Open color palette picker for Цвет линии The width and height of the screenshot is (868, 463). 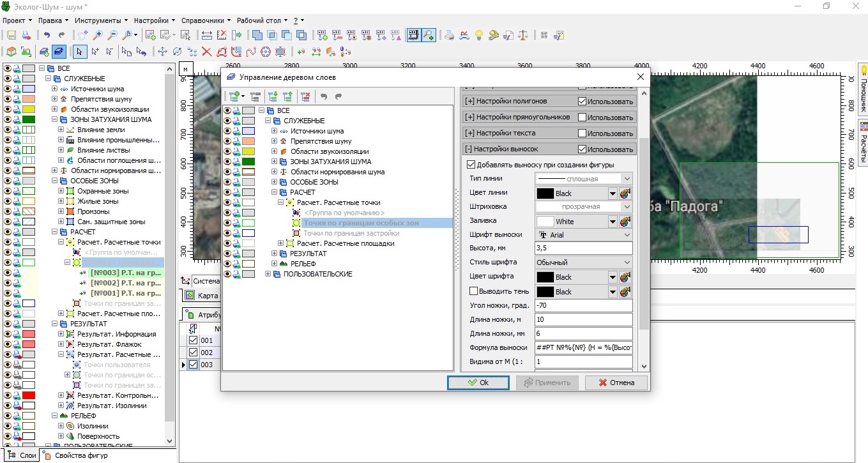click(625, 194)
